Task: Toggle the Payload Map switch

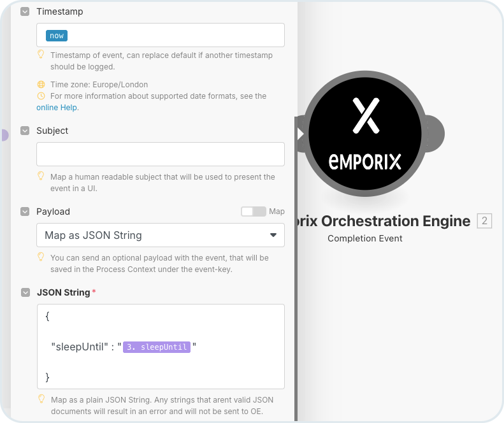Action: 253,211
